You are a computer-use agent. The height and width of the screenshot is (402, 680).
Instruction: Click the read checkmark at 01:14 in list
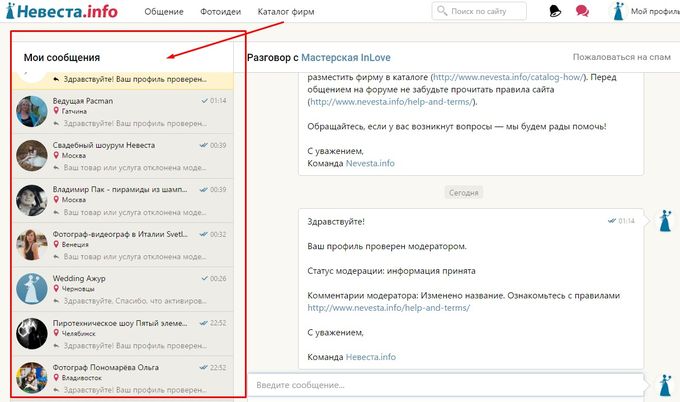[x=205, y=101]
